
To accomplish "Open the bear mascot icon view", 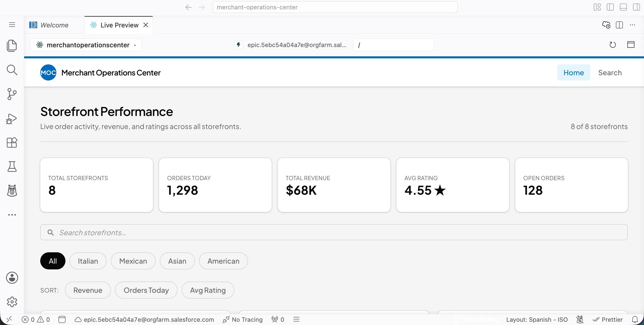I will click(x=12, y=191).
